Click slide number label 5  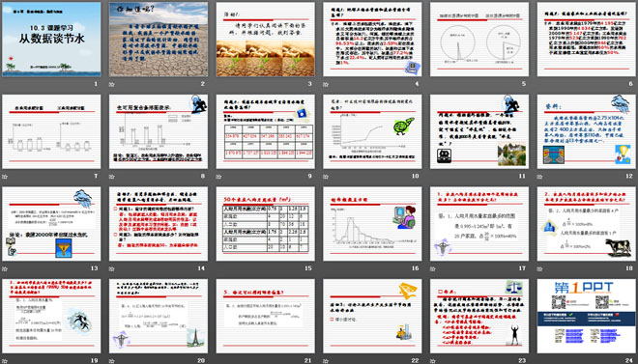click(525, 84)
